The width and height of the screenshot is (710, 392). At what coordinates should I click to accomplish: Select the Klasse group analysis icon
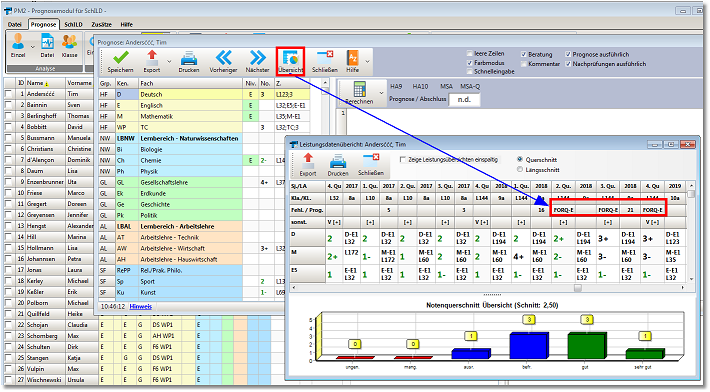pos(69,42)
